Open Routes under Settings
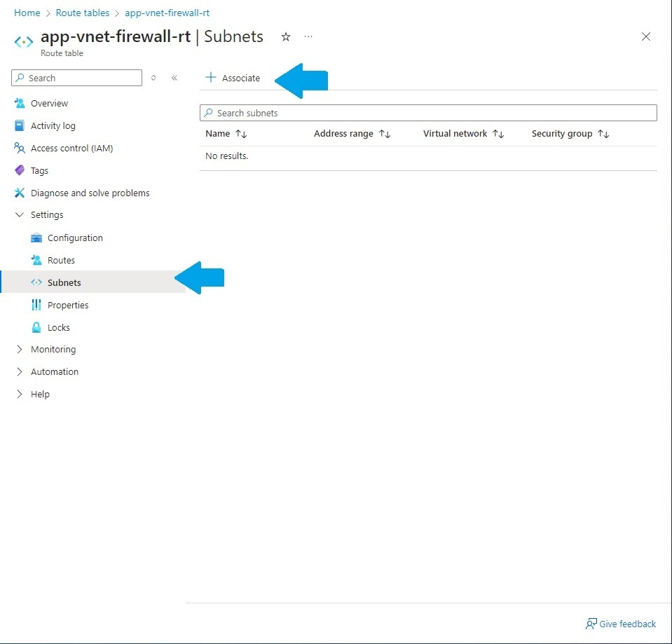672x644 pixels. (61, 260)
